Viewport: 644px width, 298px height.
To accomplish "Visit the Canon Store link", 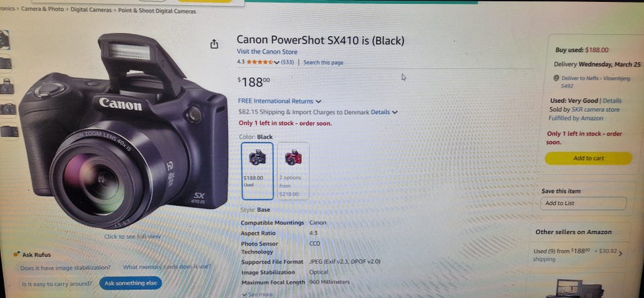I will [267, 52].
